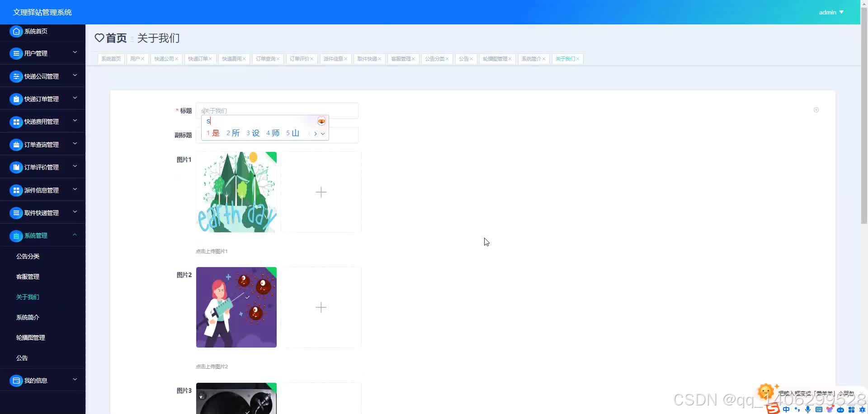Close the 快递公司 tab
This screenshot has width=868, height=414.
[x=176, y=59]
